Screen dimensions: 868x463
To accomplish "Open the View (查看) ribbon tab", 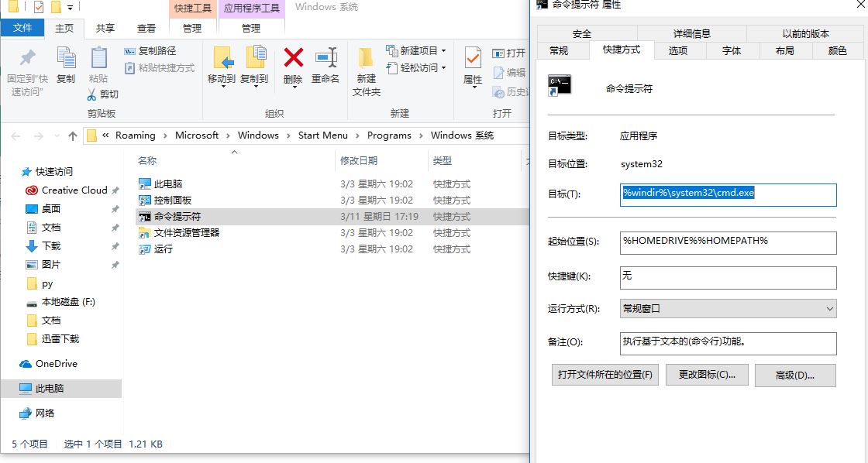I will [146, 28].
